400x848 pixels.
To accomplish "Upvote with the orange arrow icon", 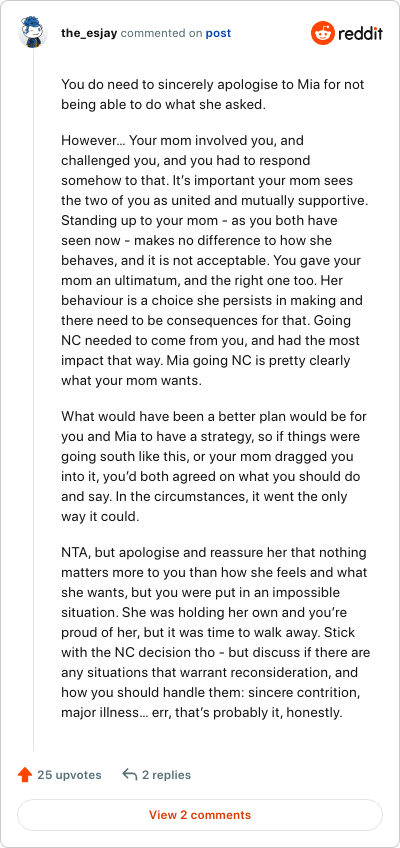I will (x=25, y=775).
